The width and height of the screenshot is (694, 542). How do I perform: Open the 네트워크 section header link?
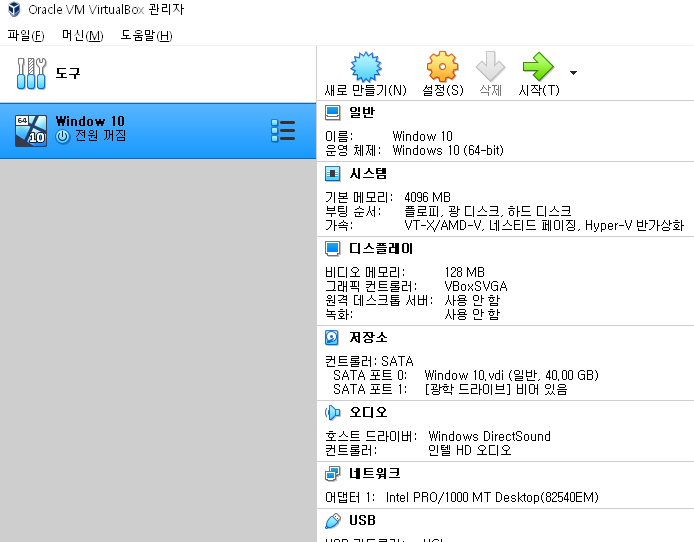coord(375,474)
